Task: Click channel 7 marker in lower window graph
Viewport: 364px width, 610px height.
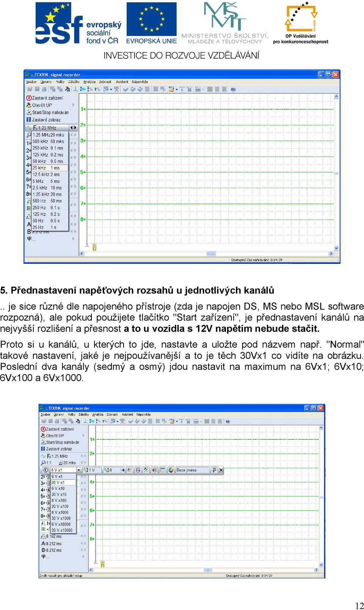Action: pyautogui.click(x=92, y=525)
